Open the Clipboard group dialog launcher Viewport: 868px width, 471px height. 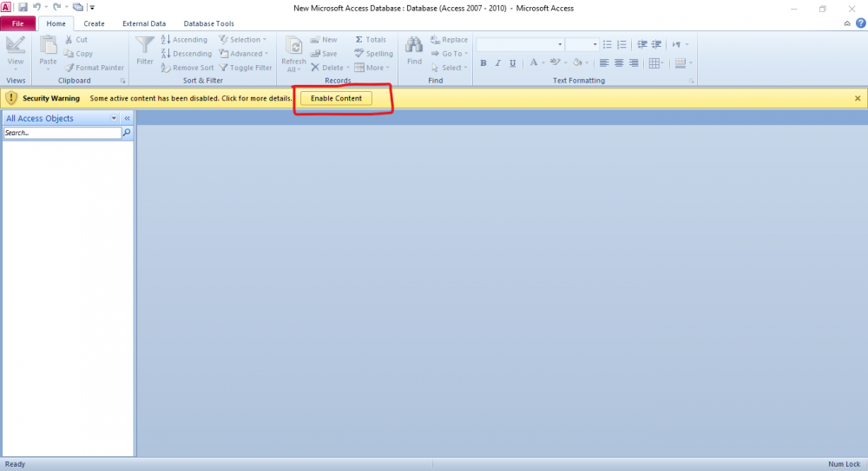point(123,81)
